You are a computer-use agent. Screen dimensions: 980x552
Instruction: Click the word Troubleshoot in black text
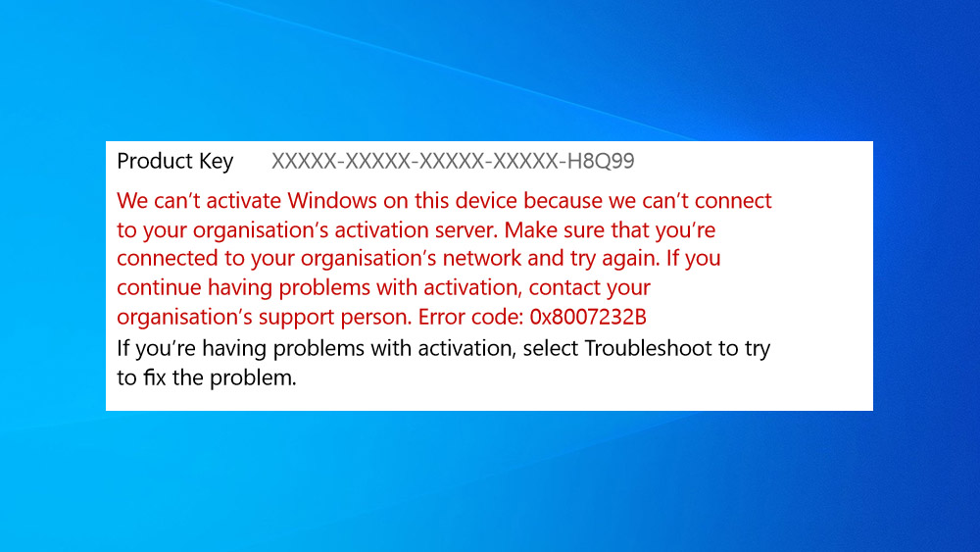click(x=648, y=348)
